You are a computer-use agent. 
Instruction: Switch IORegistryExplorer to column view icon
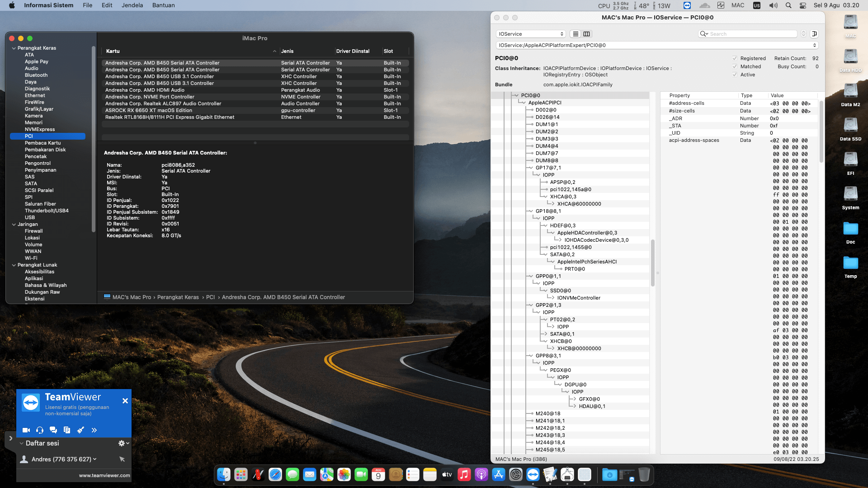coord(587,34)
